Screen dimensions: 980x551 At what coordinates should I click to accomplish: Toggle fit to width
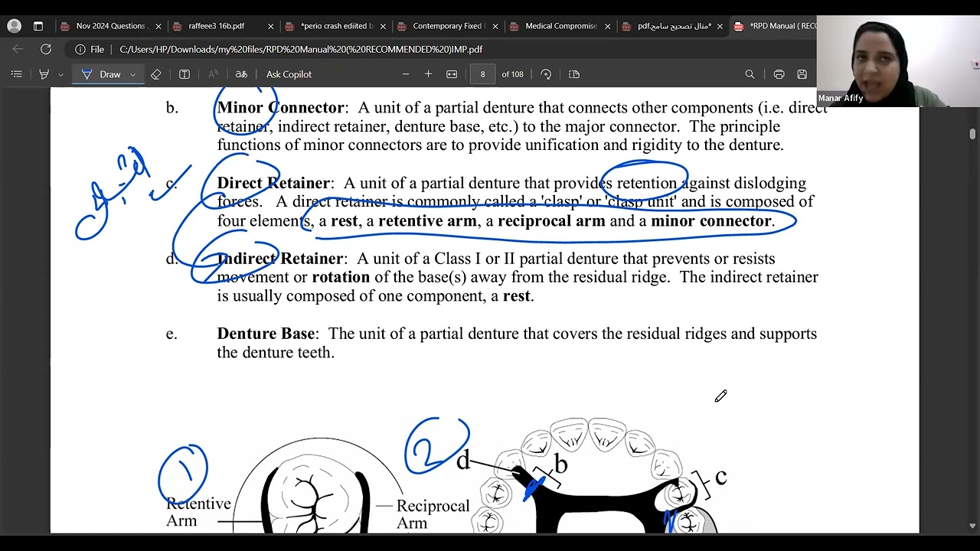pyautogui.click(x=452, y=74)
